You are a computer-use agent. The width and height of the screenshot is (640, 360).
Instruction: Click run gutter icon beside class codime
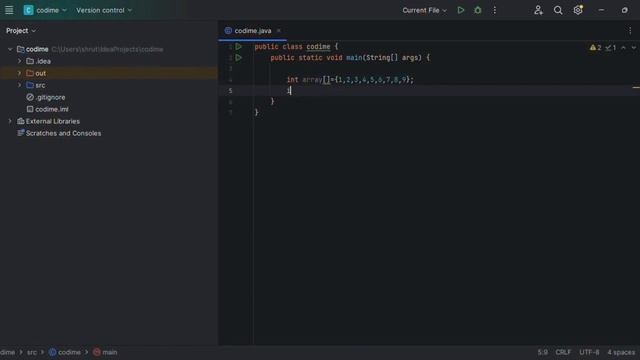click(x=239, y=47)
